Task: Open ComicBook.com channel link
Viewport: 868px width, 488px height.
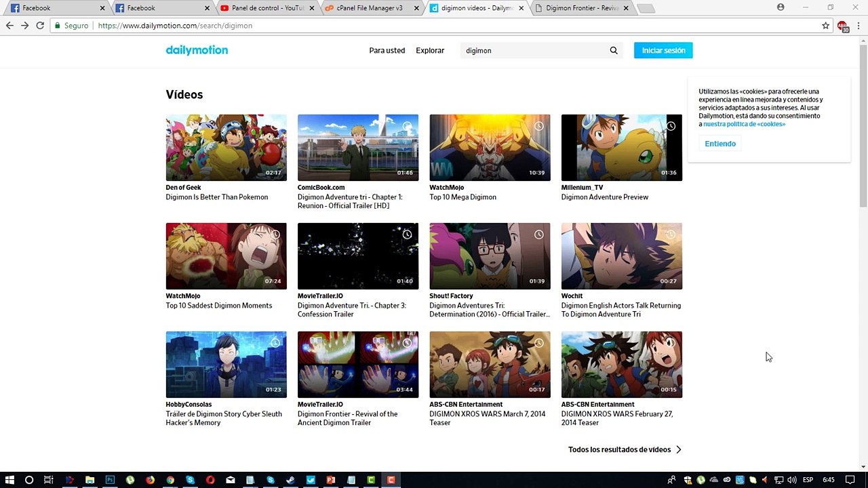Action: [321, 188]
